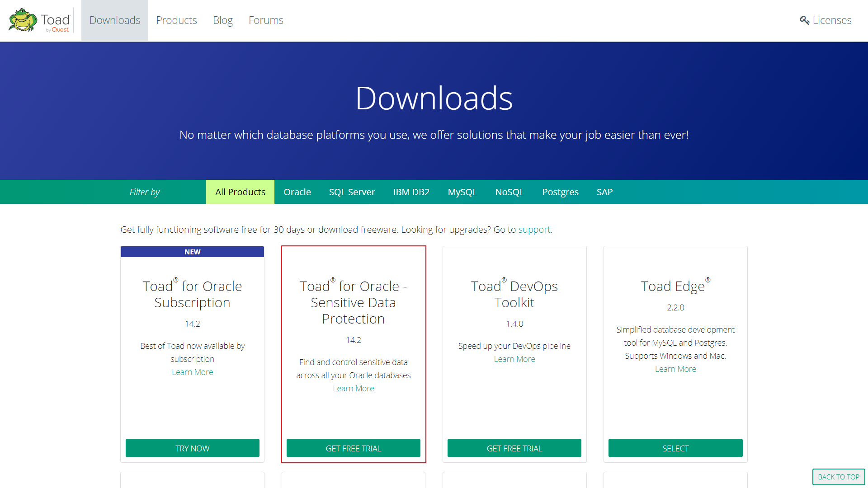Open the Forums nav item
This screenshot has width=868, height=488.
[x=266, y=20]
